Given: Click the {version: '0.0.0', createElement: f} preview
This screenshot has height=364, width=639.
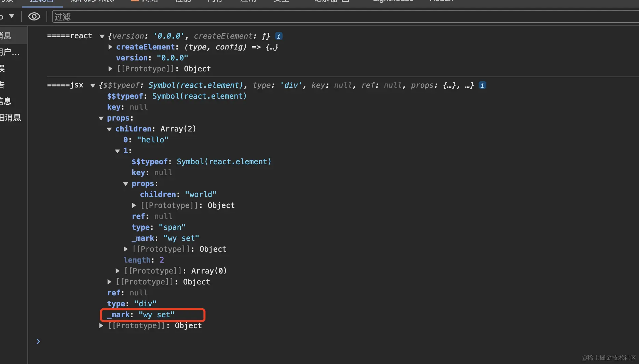Looking at the screenshot, I should pos(189,36).
